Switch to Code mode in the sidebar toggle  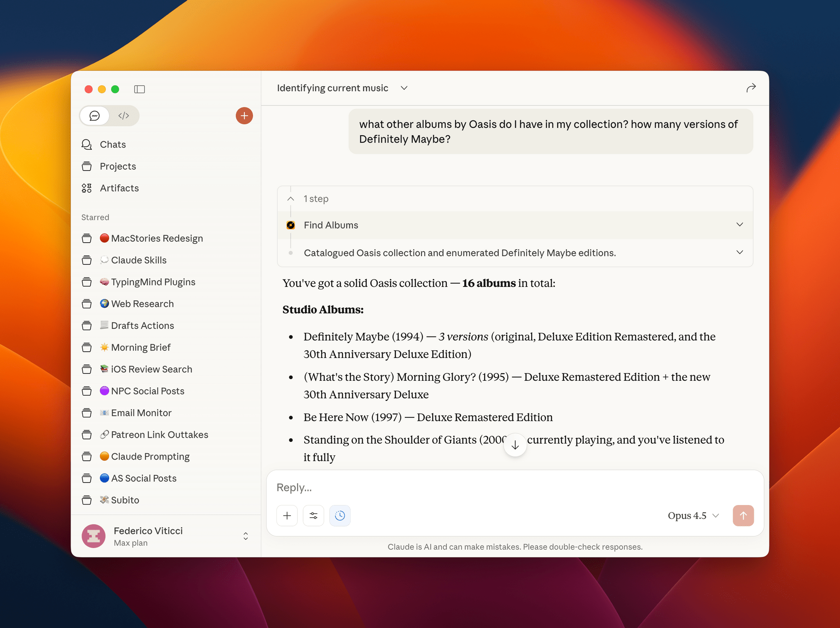[x=123, y=116]
